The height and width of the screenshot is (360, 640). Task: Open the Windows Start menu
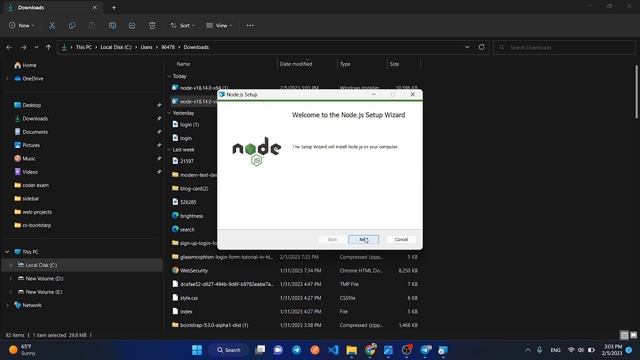tap(197, 350)
